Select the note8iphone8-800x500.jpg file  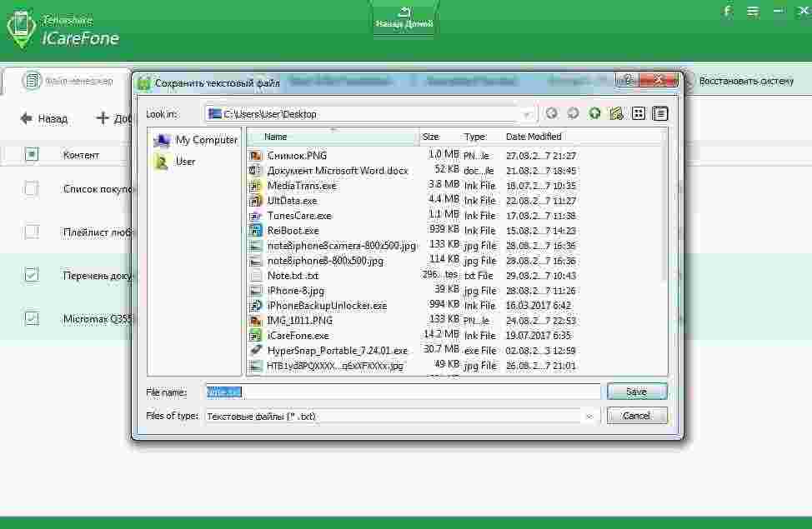(x=325, y=261)
